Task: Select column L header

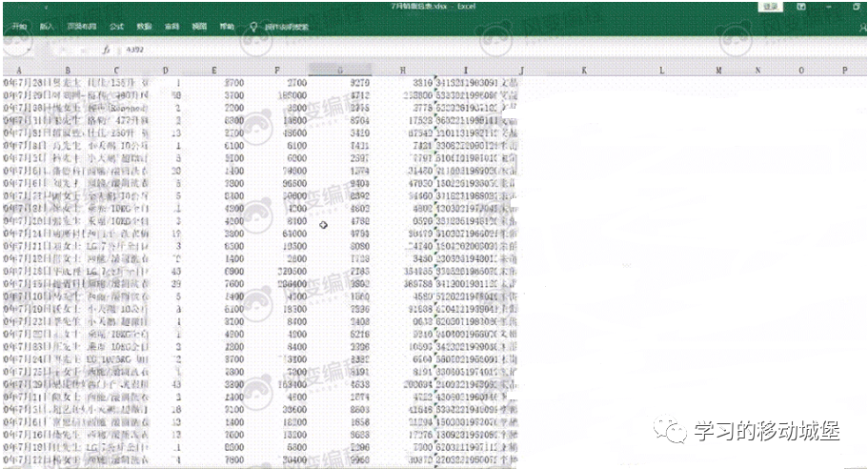Action: click(x=661, y=71)
